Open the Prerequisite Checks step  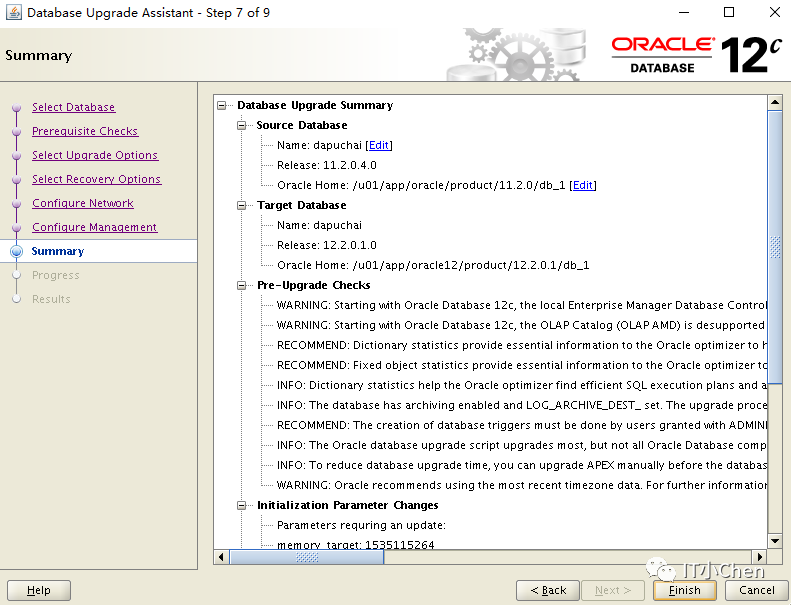coord(85,131)
